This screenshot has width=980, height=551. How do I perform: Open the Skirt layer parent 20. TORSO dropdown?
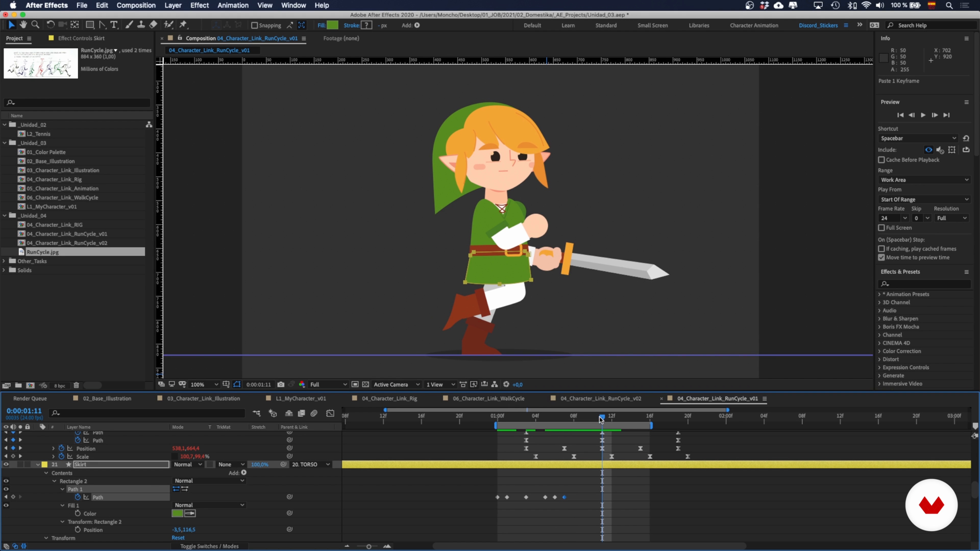coord(310,464)
